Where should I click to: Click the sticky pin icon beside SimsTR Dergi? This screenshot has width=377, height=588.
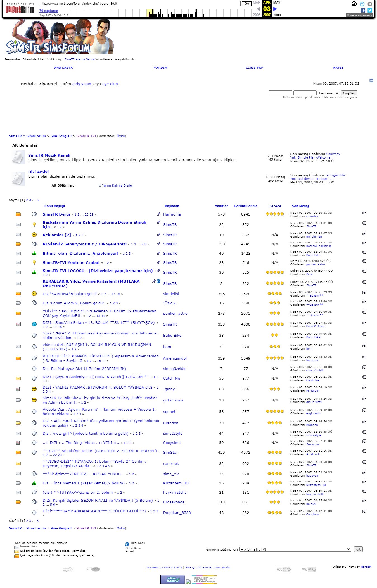[x=158, y=214]
